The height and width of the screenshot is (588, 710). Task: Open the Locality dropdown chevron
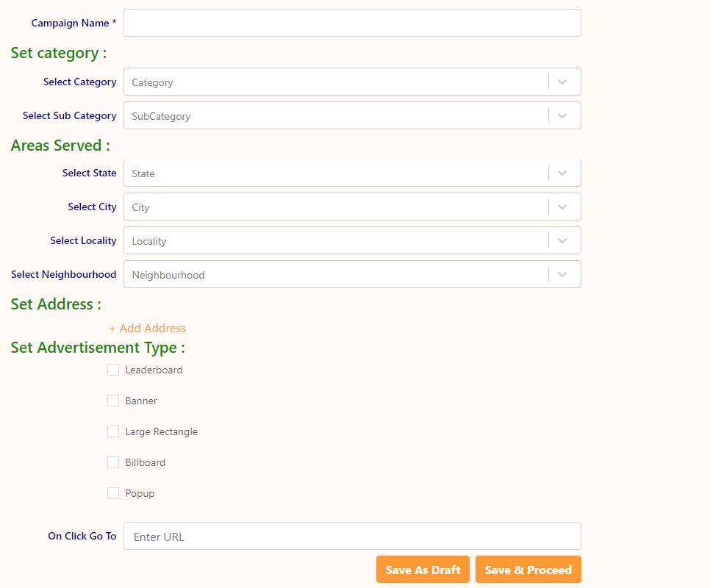562,241
